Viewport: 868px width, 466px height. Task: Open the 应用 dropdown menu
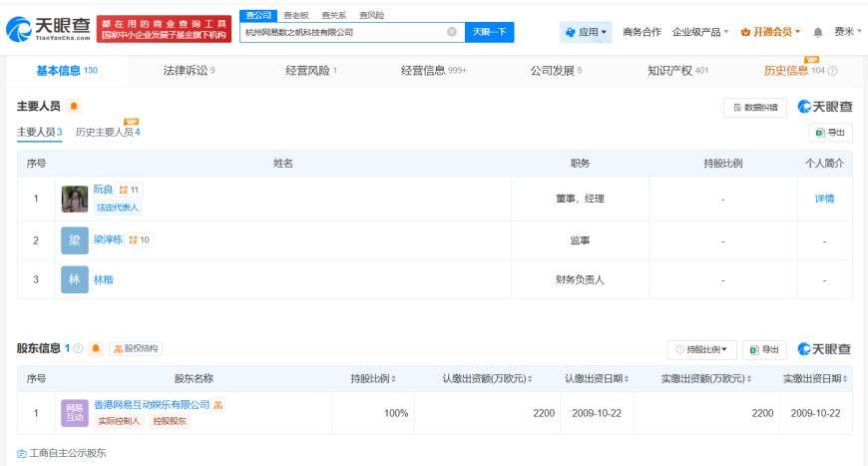tap(587, 32)
